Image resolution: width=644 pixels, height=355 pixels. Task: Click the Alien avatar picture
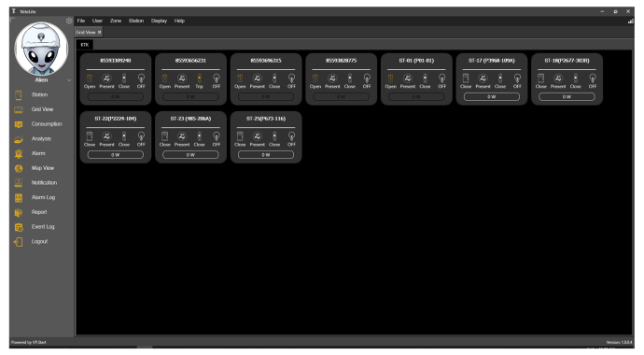(41, 49)
